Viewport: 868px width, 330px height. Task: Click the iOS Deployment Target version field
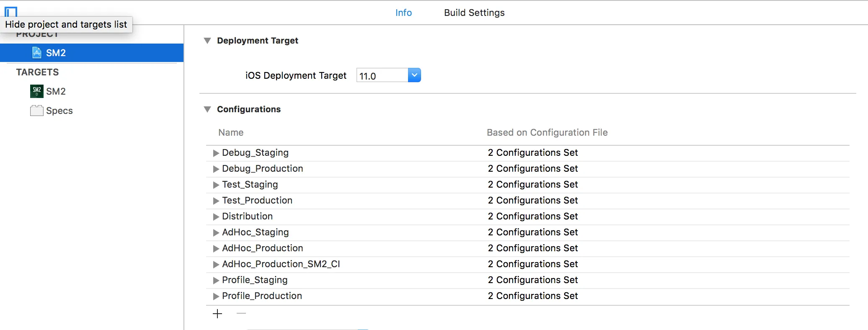pos(382,76)
